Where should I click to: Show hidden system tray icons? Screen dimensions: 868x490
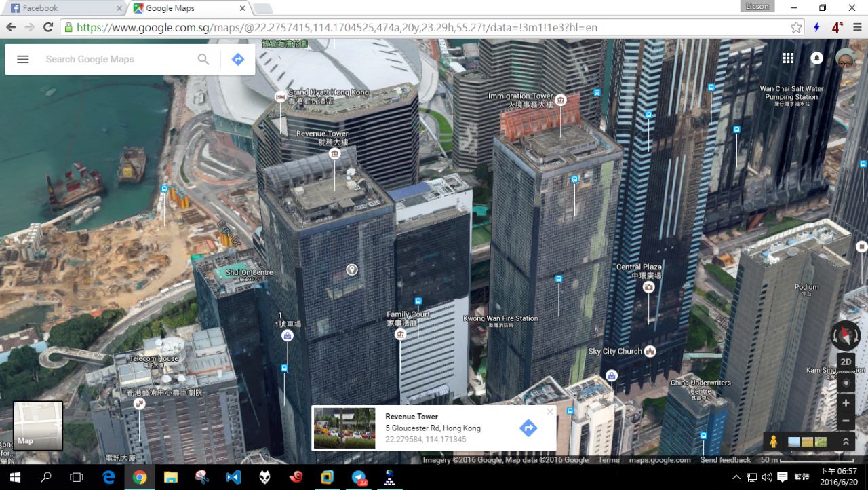pos(736,477)
